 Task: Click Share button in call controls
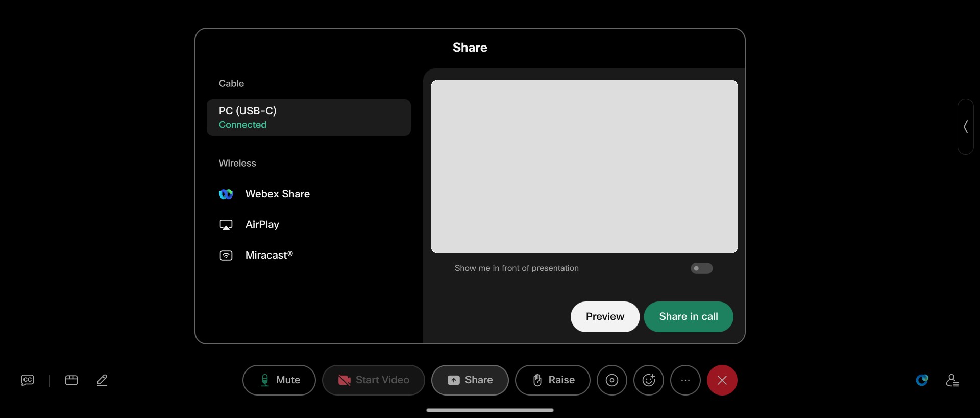pyautogui.click(x=470, y=380)
